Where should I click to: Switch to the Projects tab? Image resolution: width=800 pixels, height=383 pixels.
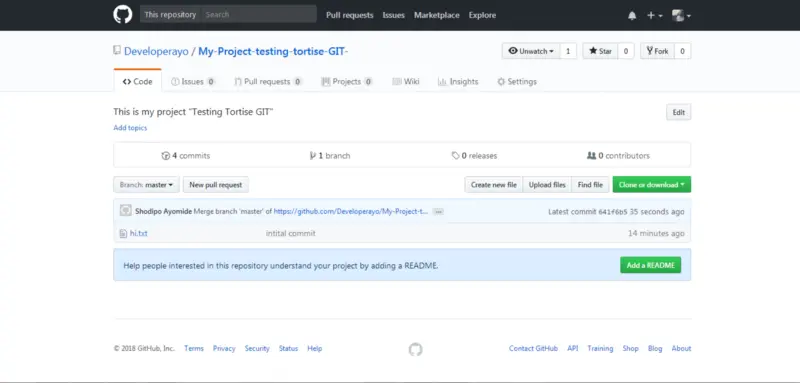[347, 82]
